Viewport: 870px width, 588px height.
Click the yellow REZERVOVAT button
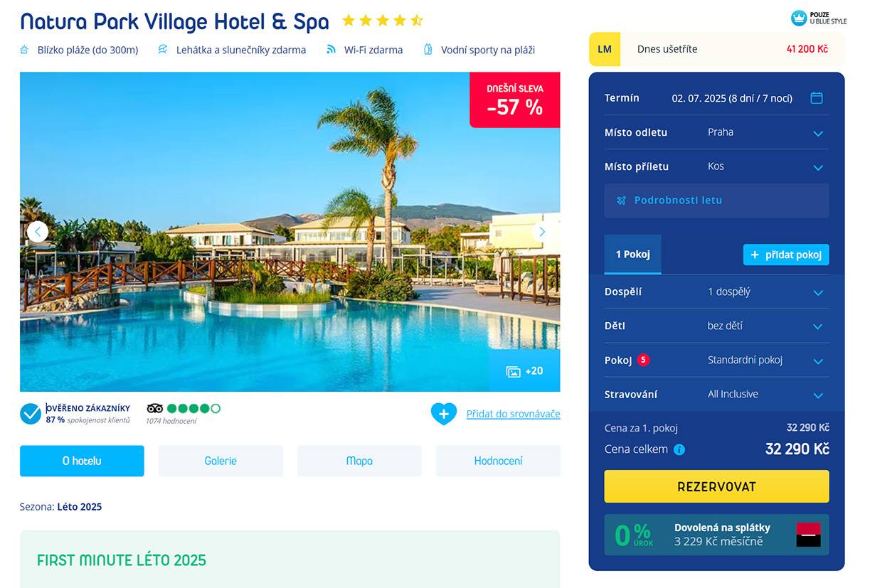tap(716, 486)
